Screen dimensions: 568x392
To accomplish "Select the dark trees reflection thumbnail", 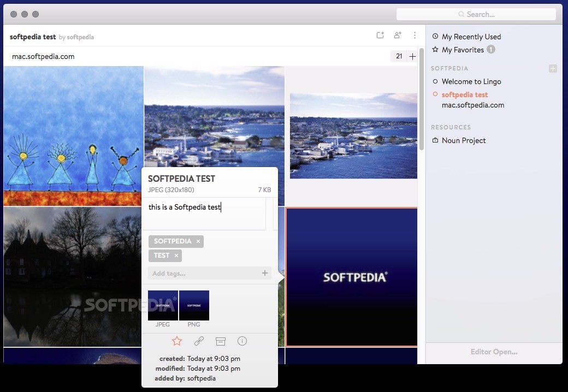I will (x=73, y=277).
